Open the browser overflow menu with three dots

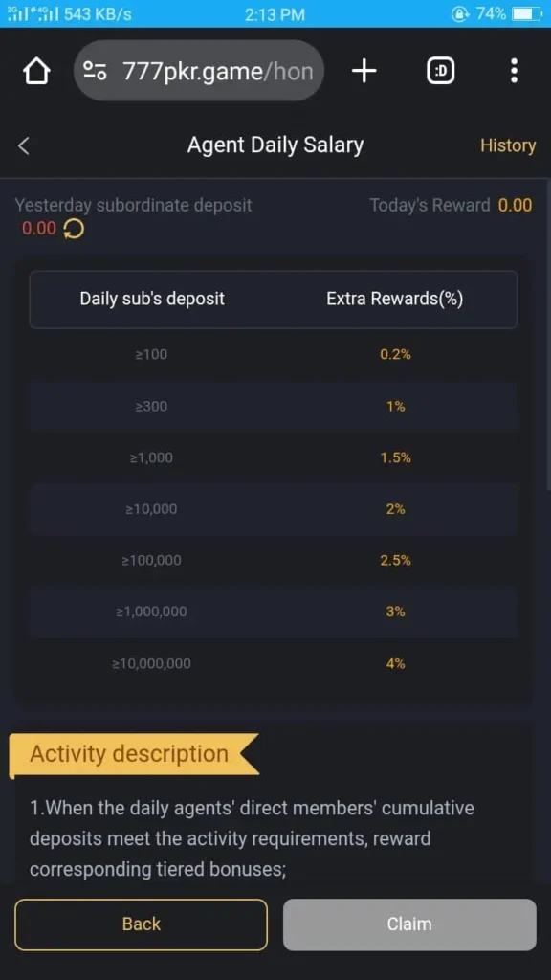pos(515,70)
